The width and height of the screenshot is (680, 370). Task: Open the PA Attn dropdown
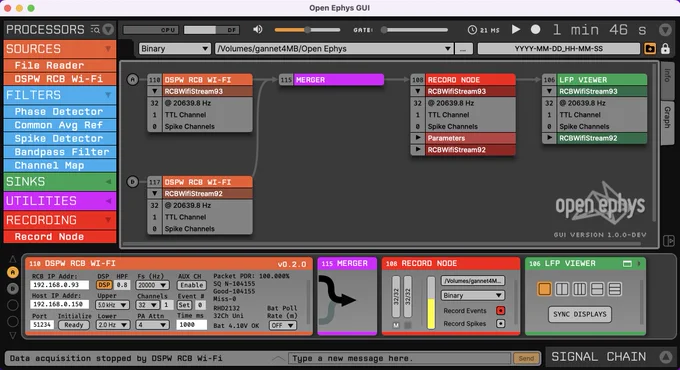[152, 325]
